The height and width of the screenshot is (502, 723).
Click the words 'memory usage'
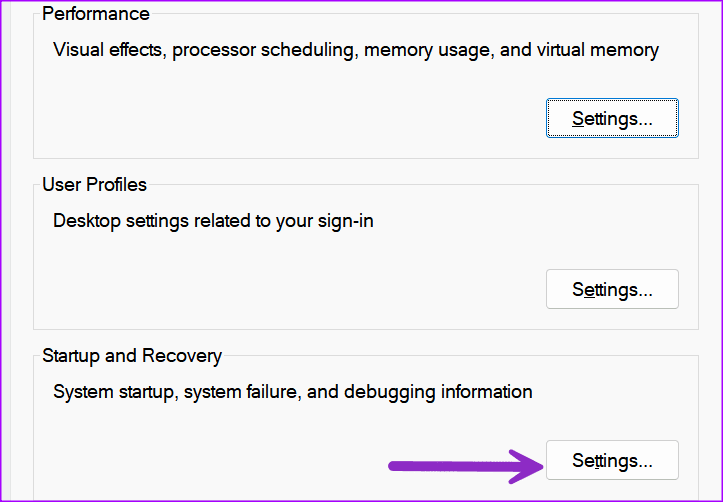click(428, 50)
